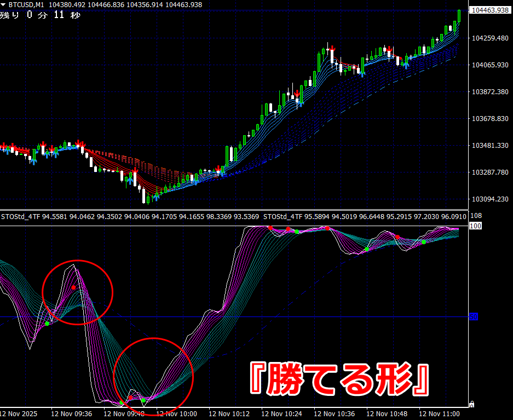Click the indicator value 96.0910
The image size is (513, 420).
[x=453, y=216]
